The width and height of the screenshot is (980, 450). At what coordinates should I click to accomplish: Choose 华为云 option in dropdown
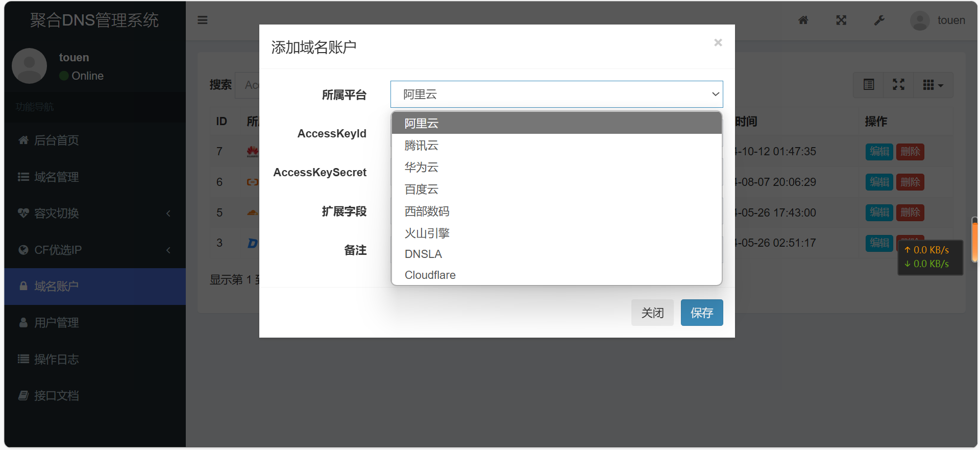click(x=422, y=168)
